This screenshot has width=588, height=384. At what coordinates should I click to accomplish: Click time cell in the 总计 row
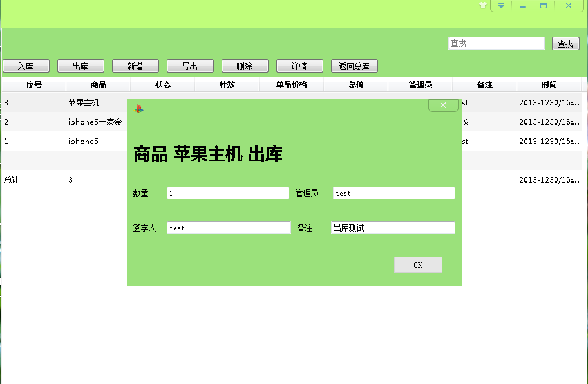(549, 180)
